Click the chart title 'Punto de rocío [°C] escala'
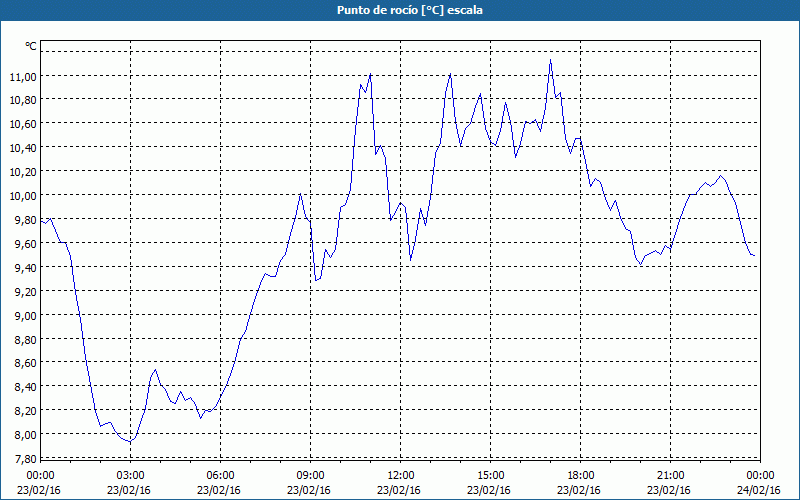This screenshot has height=500, width=800. [410, 10]
